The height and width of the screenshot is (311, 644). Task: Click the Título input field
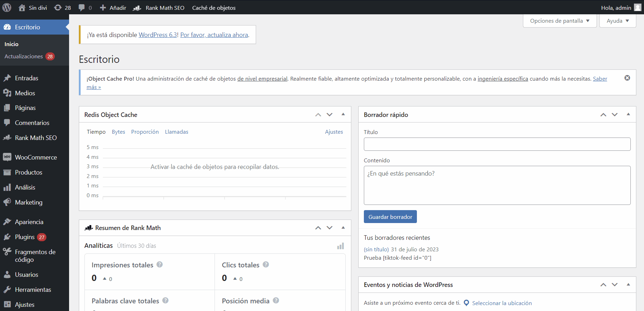click(x=497, y=144)
